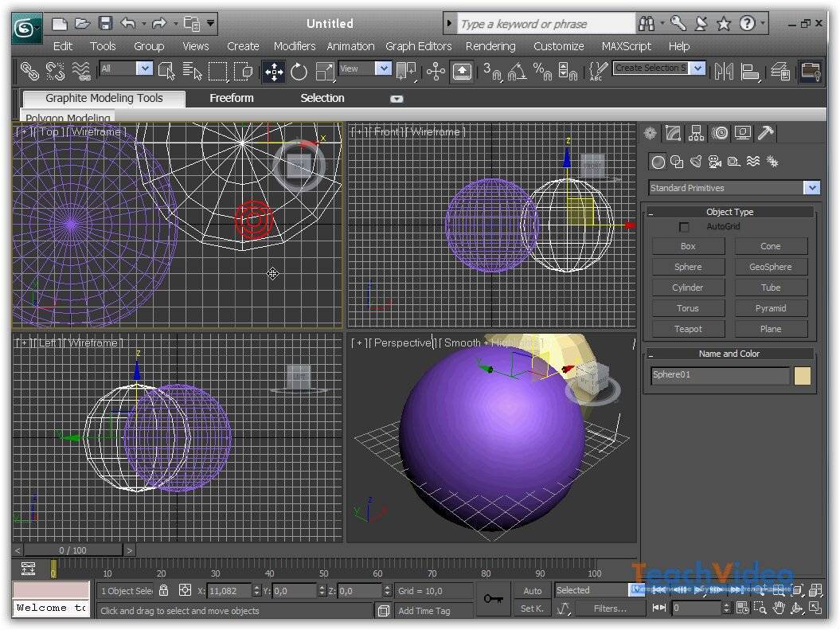Switch to the Hierarchy command panel
This screenshot has width=840, height=630.
tap(697, 134)
